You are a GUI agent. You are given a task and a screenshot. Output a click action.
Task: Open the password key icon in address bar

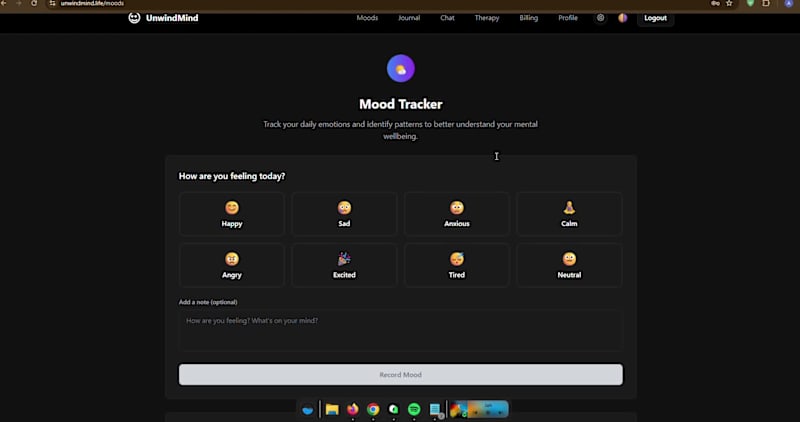[715, 3]
